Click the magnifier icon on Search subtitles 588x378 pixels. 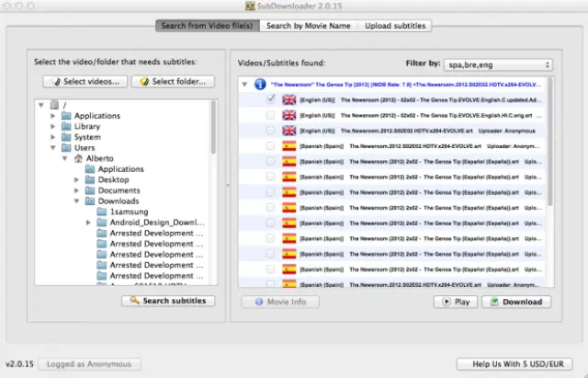tap(134, 301)
